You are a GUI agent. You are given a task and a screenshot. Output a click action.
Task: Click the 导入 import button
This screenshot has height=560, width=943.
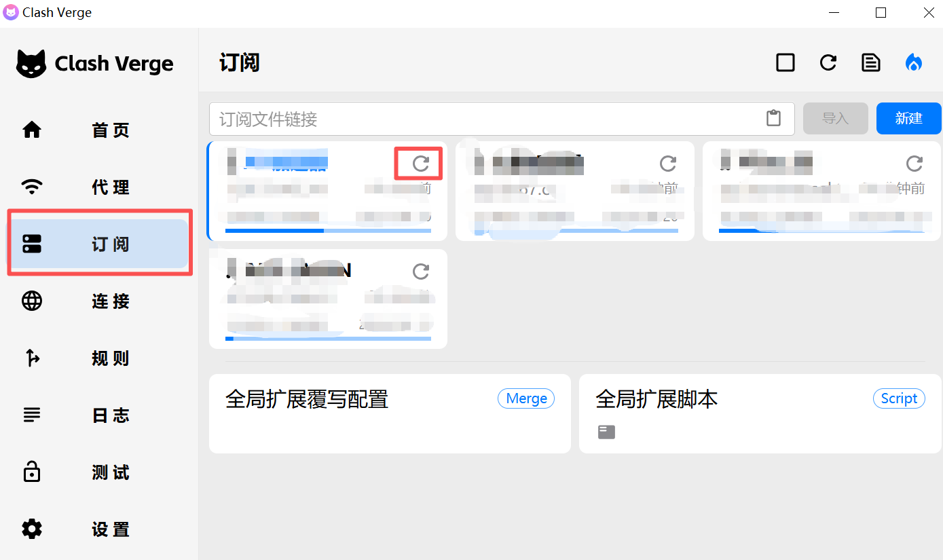(x=835, y=119)
